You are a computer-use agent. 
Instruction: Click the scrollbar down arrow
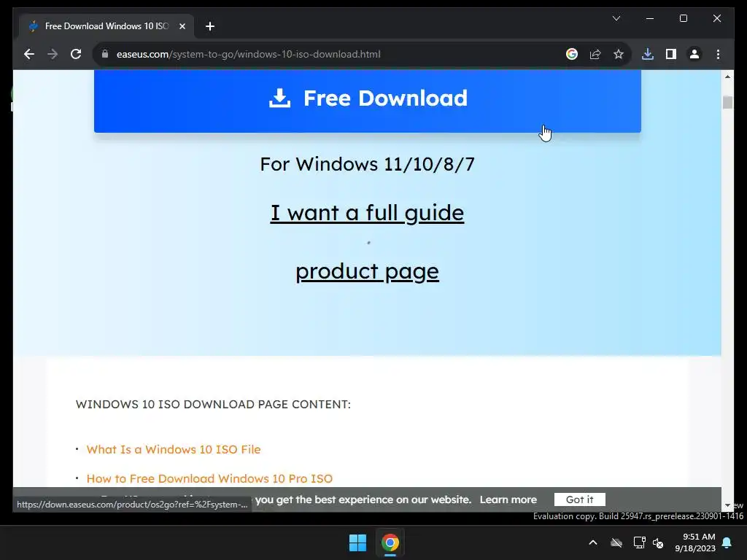tap(727, 506)
